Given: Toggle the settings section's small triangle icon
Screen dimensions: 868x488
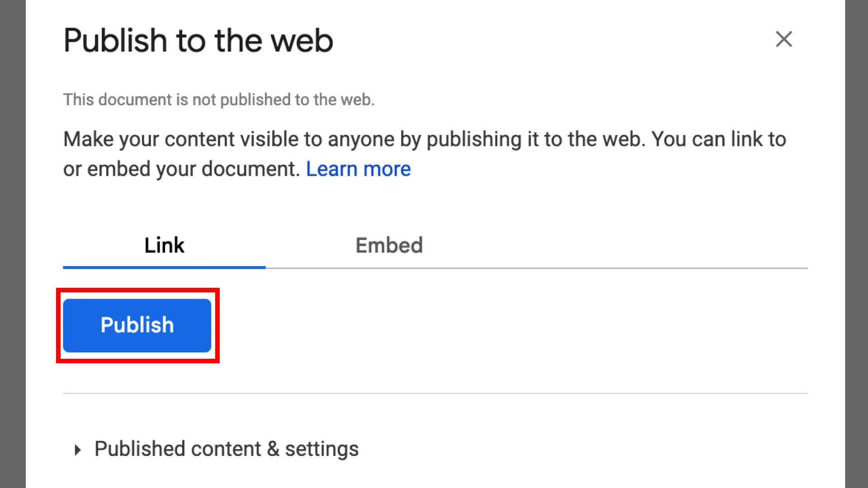Looking at the screenshot, I should click(78, 450).
